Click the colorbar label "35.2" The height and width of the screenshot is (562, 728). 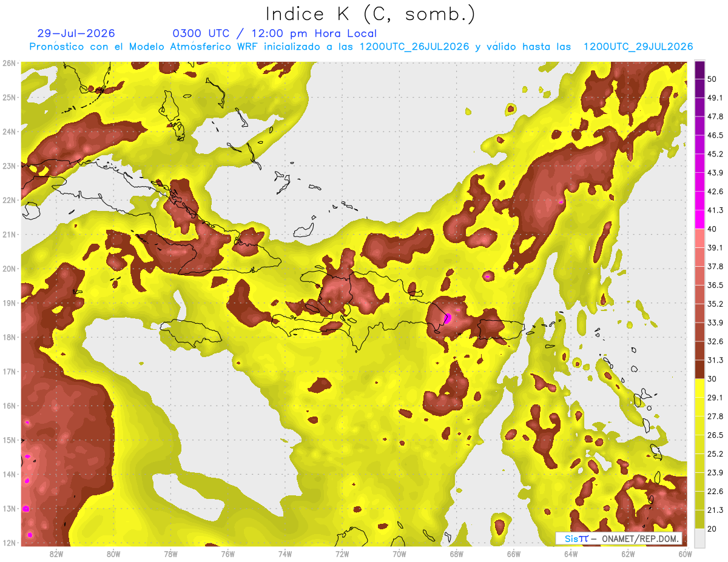715,304
